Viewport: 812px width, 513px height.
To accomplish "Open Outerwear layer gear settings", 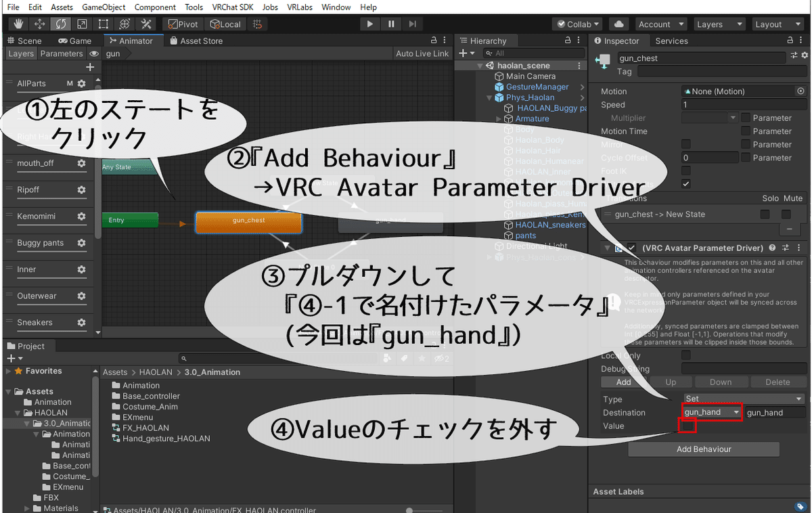I will [81, 296].
